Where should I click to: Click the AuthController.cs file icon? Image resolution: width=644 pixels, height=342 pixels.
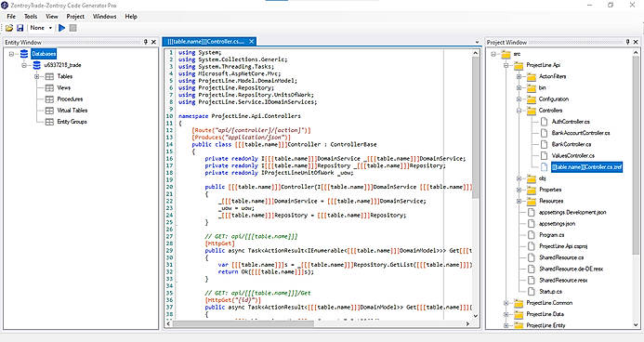point(544,122)
